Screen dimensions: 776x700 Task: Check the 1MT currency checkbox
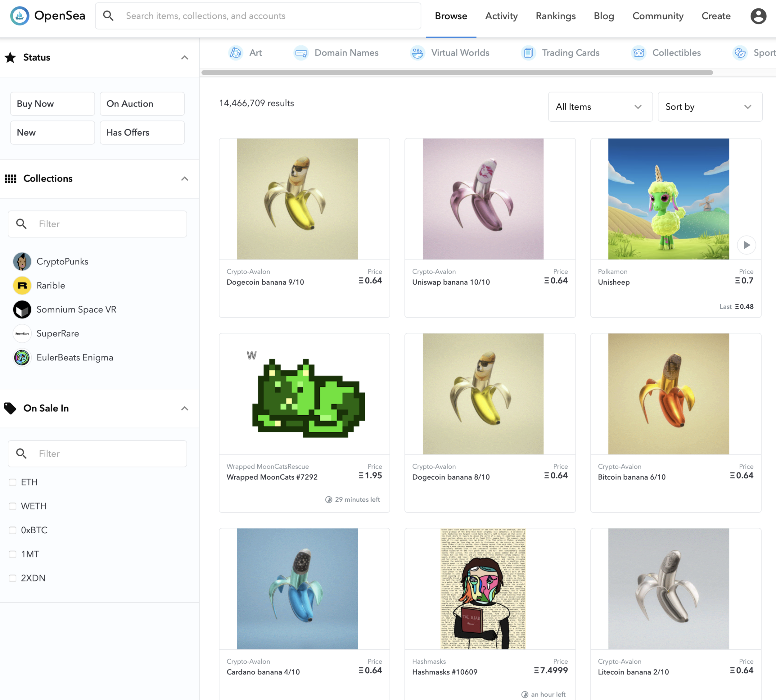(x=13, y=554)
